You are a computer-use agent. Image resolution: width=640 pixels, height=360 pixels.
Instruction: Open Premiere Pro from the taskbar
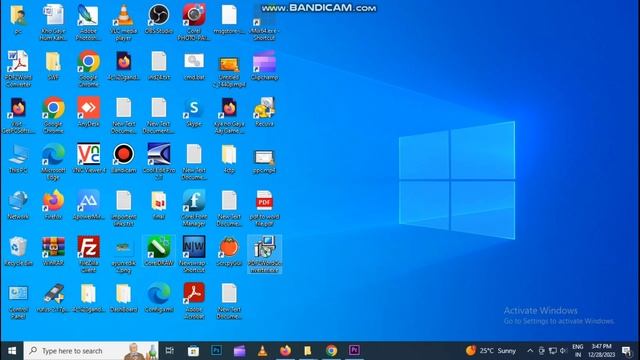tap(354, 351)
